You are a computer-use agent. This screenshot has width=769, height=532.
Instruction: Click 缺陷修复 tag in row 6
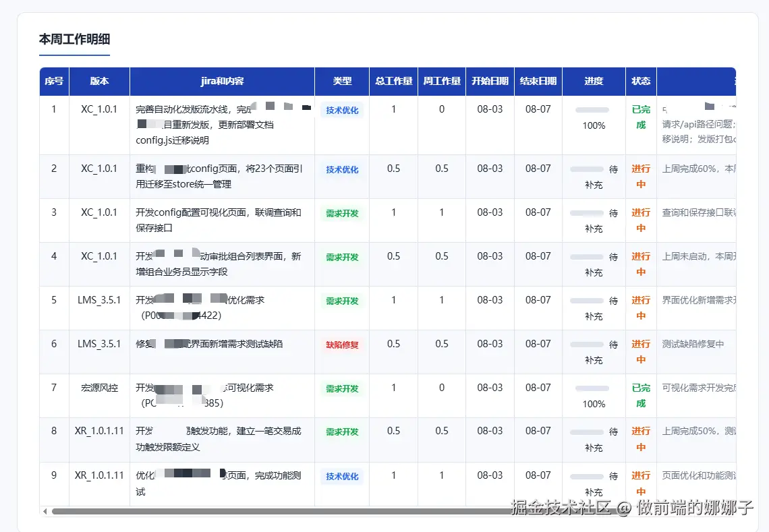click(342, 345)
